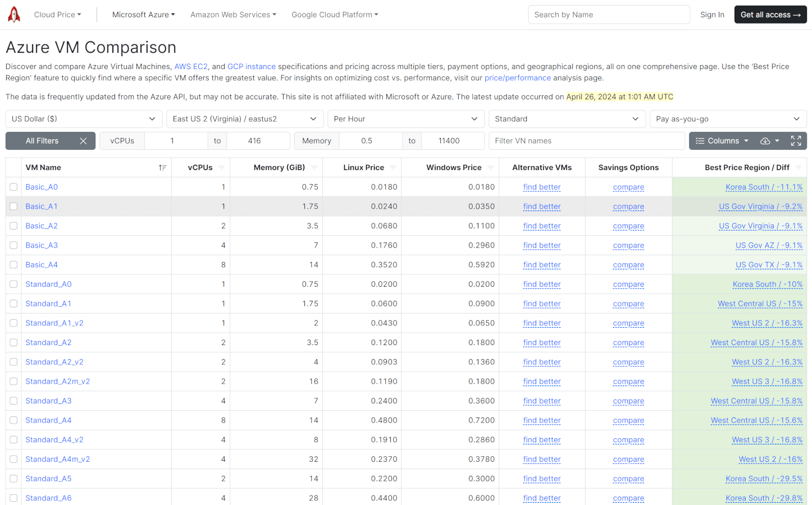The width and height of the screenshot is (812, 505).
Task: Click the Search by Name field
Action: [609, 14]
